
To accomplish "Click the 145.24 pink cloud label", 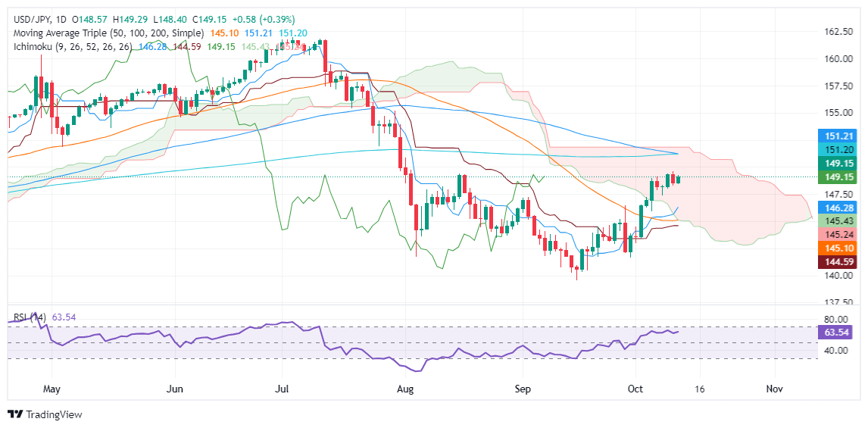I will [837, 234].
